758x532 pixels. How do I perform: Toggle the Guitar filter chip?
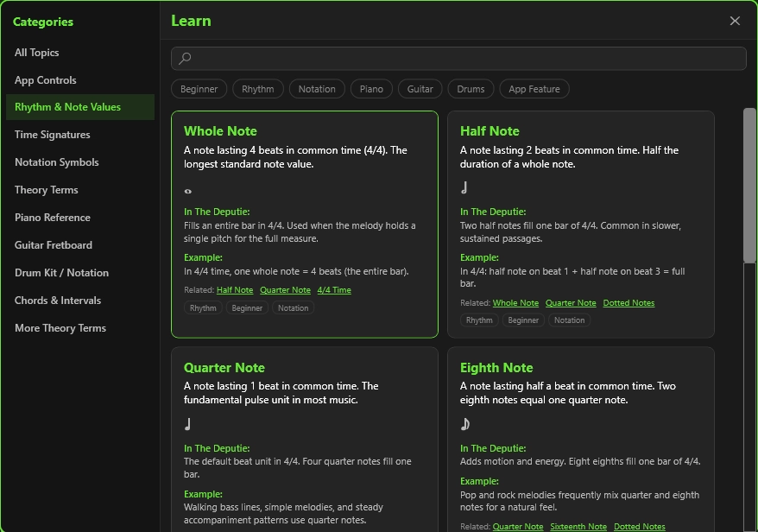click(420, 89)
